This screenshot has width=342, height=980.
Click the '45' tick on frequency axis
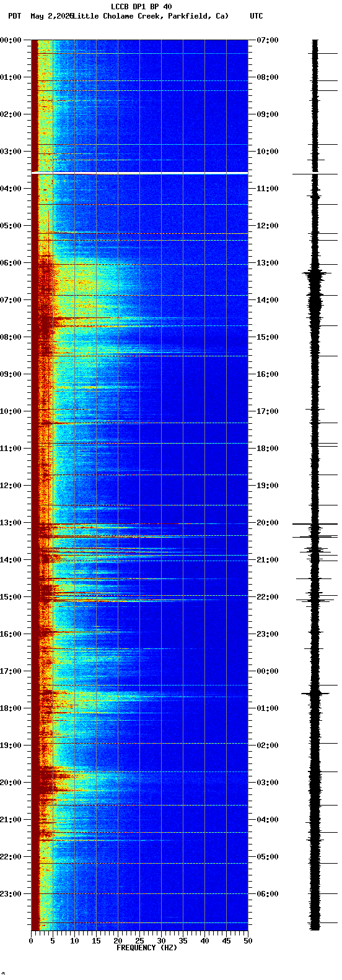(x=226, y=941)
